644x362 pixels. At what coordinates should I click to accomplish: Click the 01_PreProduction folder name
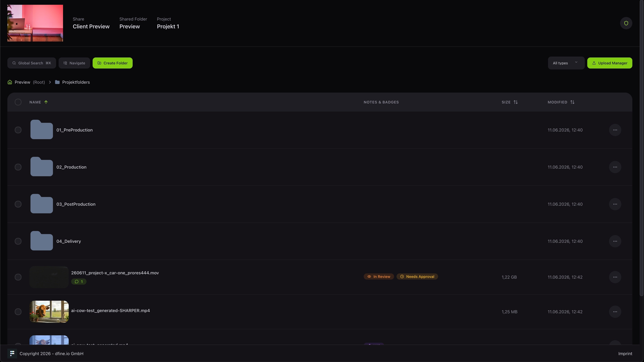pos(75,130)
